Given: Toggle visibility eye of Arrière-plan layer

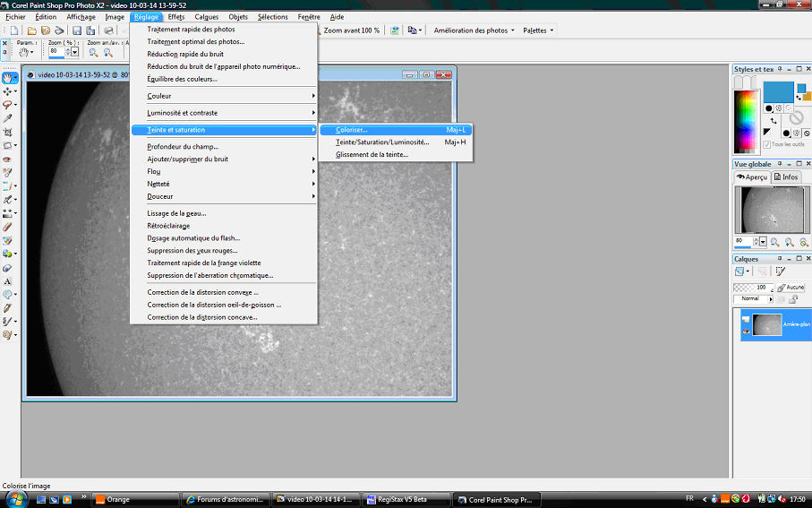Looking at the screenshot, I should pyautogui.click(x=746, y=331).
